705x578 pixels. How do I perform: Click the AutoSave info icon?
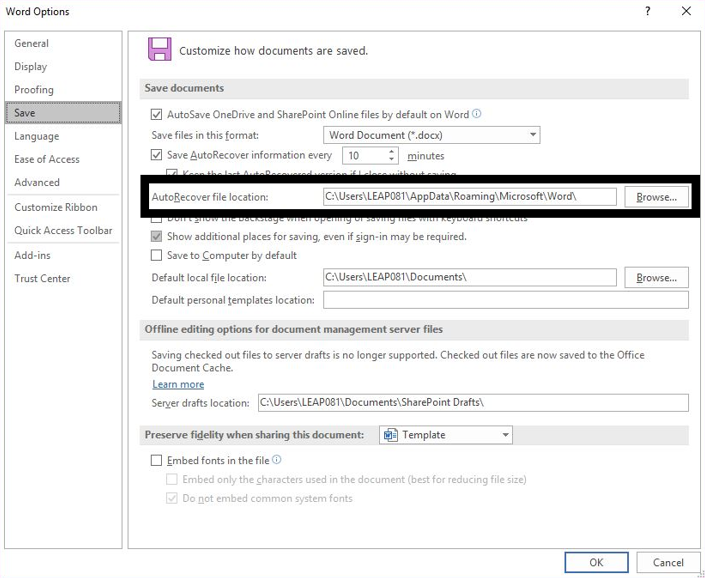pos(477,114)
